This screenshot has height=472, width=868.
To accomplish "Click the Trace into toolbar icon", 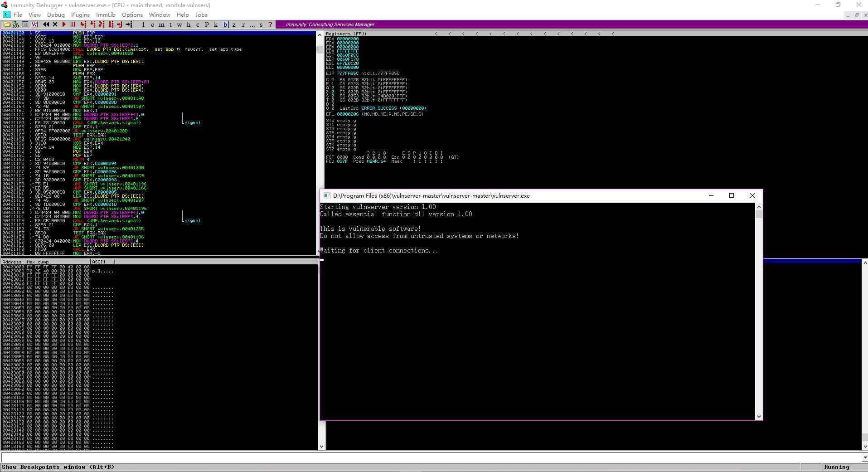I will click(x=102, y=24).
